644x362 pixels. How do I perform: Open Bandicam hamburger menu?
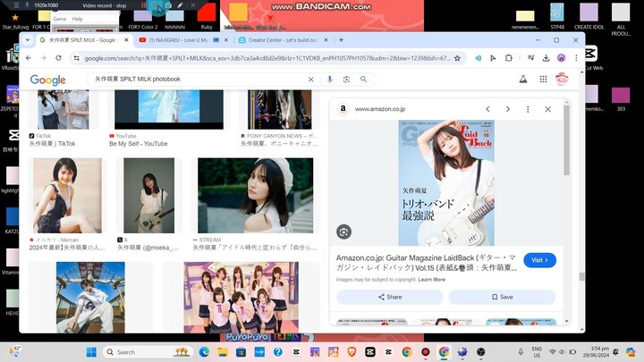click(16, 5)
